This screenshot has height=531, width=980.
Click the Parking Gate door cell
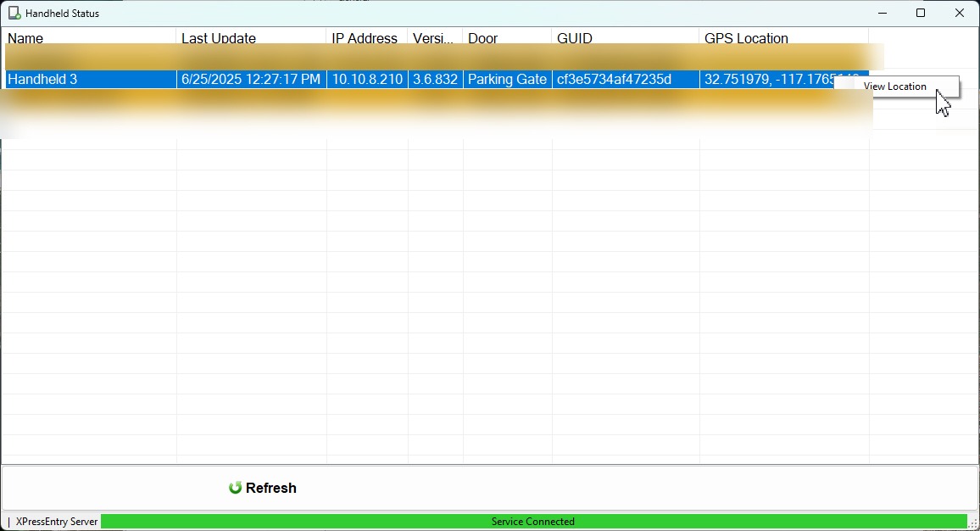(507, 79)
